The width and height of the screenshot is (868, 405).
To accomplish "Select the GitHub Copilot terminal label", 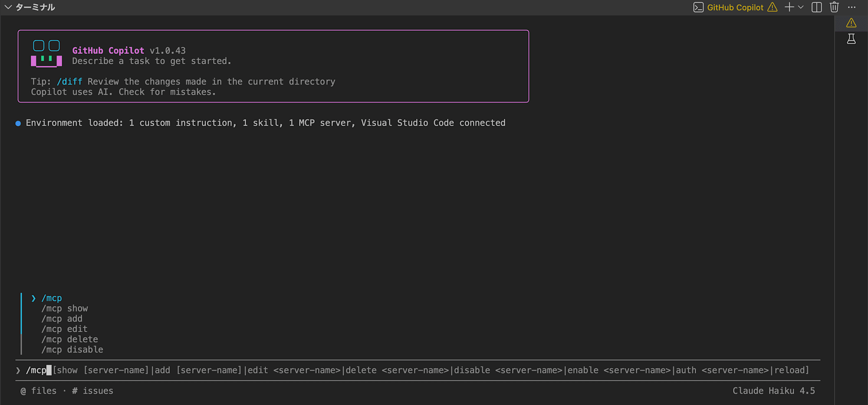I will pyautogui.click(x=735, y=7).
